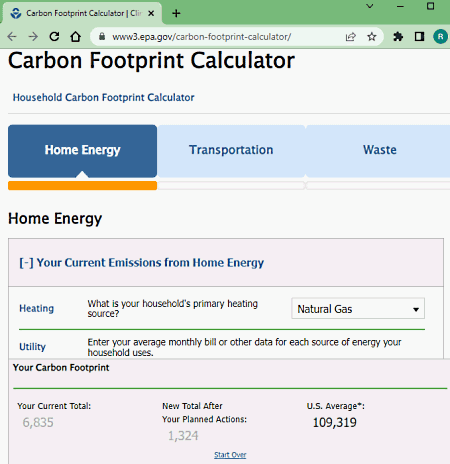Reload the page with refresh icon
Image resolution: width=450 pixels, height=464 pixels.
(x=54, y=36)
